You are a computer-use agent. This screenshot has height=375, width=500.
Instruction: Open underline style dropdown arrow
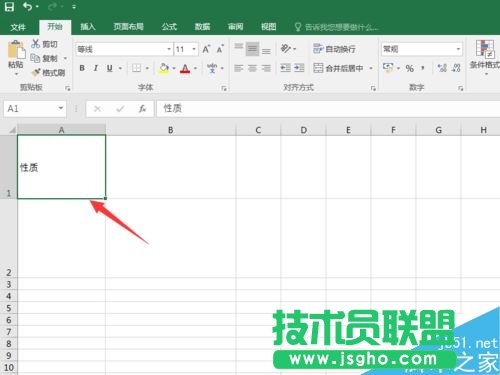pos(120,68)
